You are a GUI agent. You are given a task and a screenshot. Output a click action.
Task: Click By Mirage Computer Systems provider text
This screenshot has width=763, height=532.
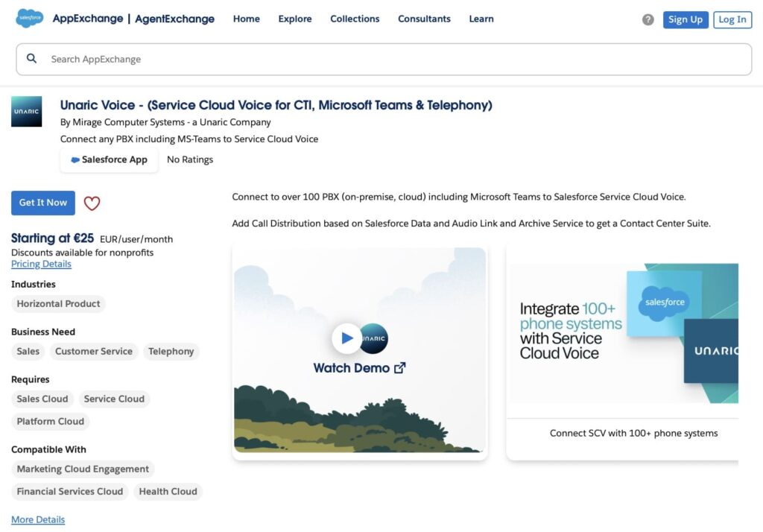[165, 122]
